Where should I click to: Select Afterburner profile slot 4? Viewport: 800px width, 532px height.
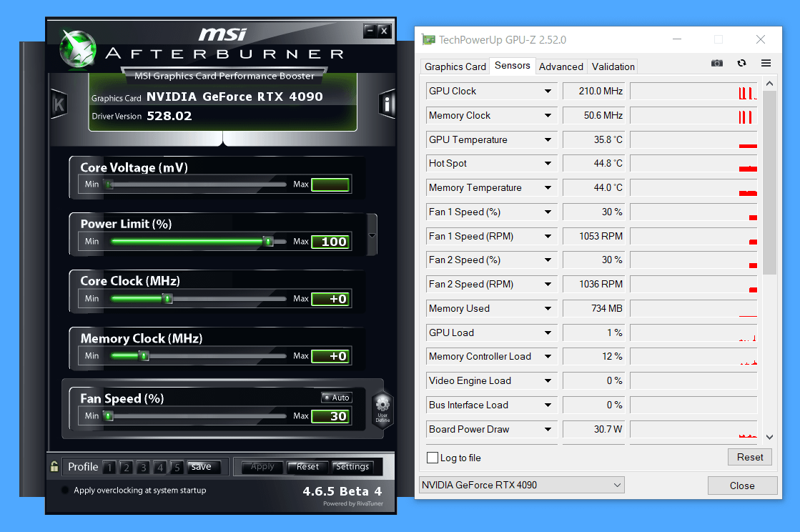coord(159,467)
